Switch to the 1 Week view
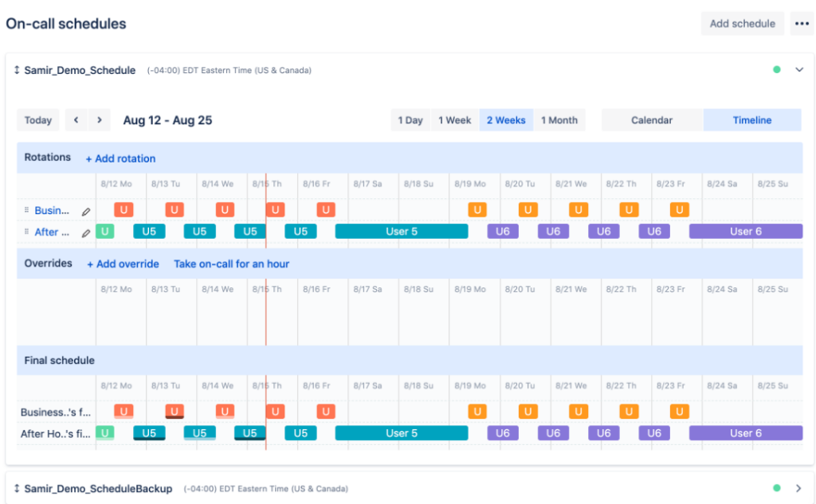This screenshot has width=816, height=504. pos(454,119)
